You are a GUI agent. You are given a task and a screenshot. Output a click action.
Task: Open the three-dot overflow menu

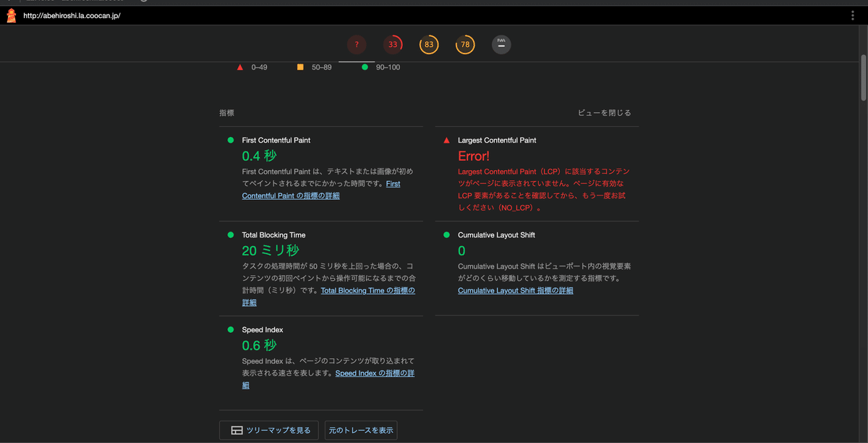[x=851, y=14]
